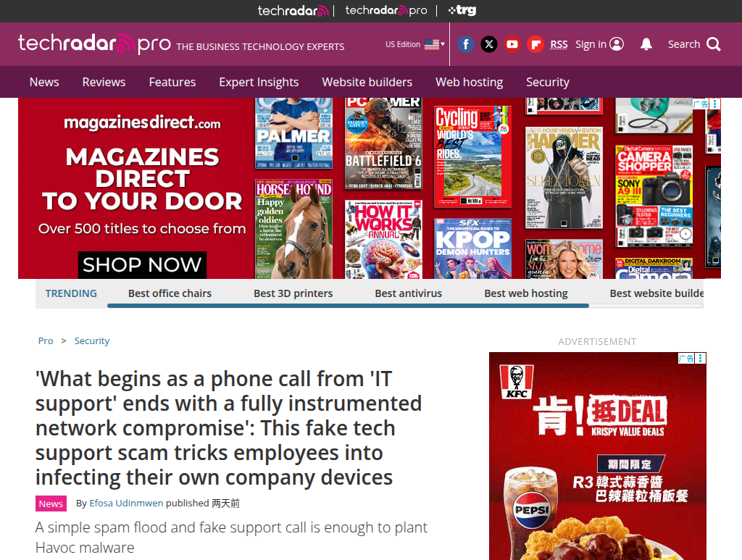Click the notification bell icon
Image resolution: width=742 pixels, height=560 pixels.
click(x=646, y=44)
